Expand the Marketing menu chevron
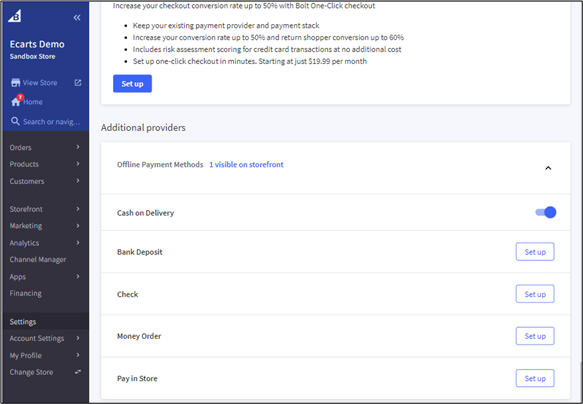The image size is (583, 404). [78, 226]
